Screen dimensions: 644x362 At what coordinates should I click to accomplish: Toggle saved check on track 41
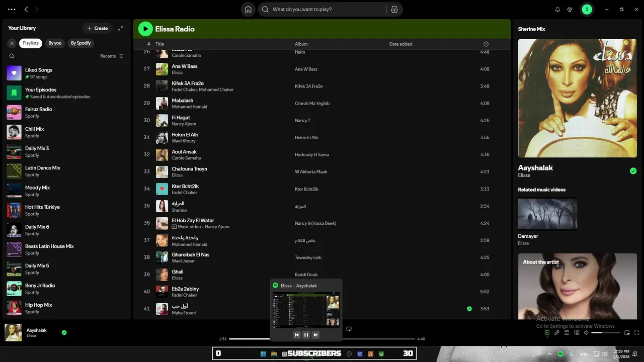point(469,309)
